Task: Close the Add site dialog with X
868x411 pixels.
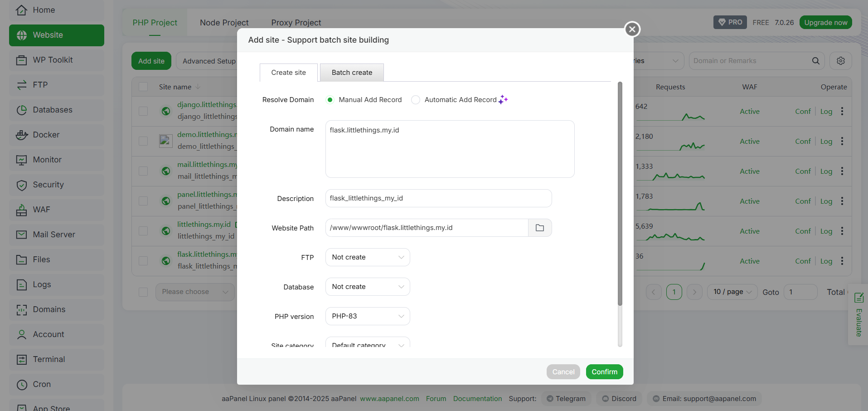Action: point(632,29)
